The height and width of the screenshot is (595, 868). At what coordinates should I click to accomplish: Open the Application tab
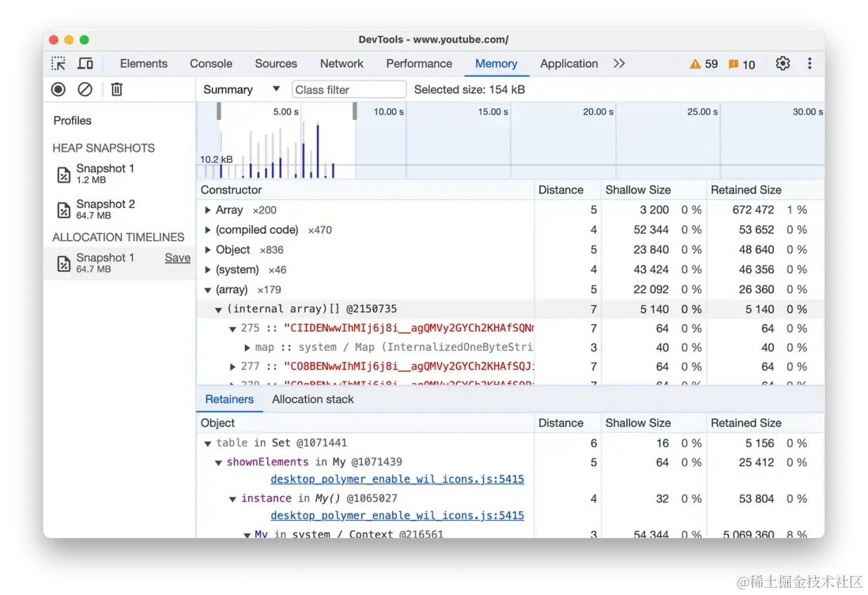tap(568, 64)
